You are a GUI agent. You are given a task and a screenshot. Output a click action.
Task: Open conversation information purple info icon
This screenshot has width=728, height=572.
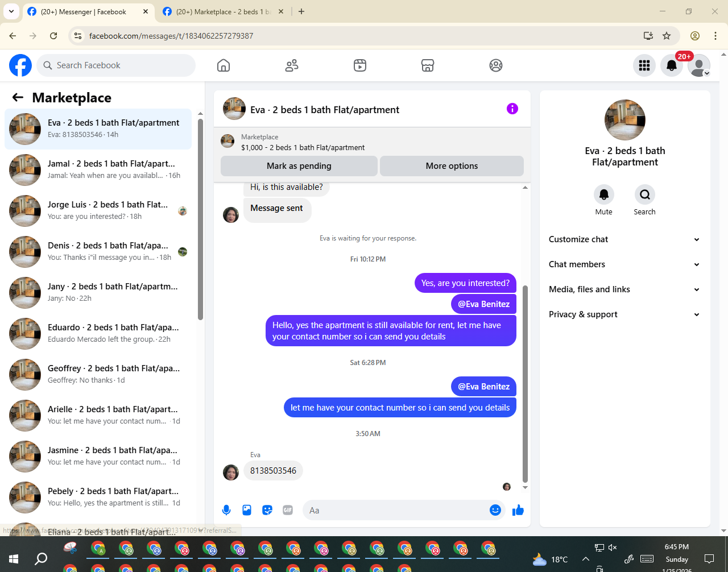pyautogui.click(x=512, y=109)
